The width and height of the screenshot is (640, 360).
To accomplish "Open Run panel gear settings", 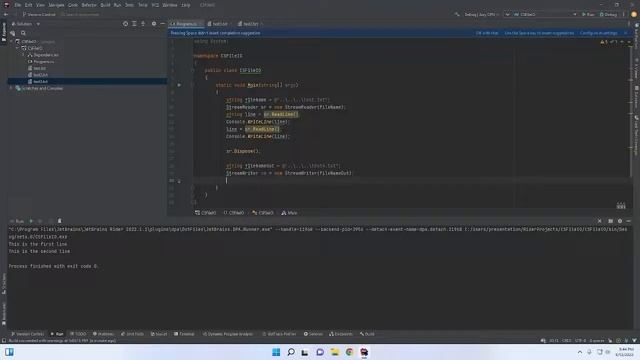I will [x=620, y=221].
